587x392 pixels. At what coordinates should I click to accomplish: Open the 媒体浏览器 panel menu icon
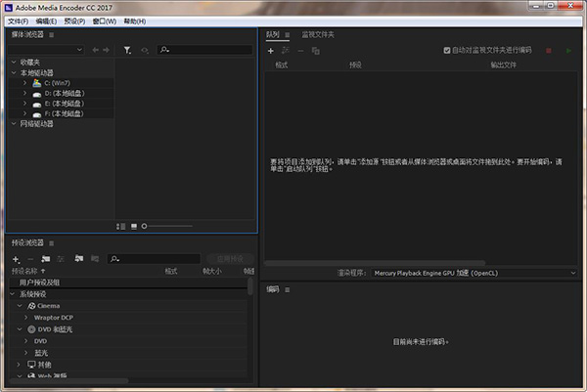tap(51, 35)
